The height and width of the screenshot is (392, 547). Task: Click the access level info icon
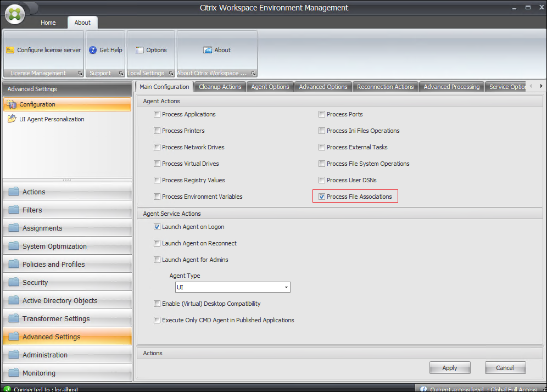click(x=423, y=389)
